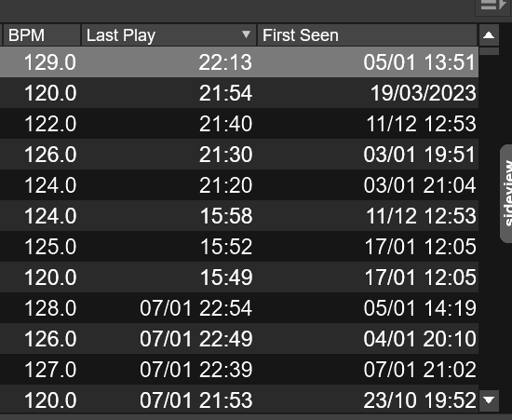Select track last played 07/01 22:54
Viewport: 512px width, 420px height.
click(239, 307)
